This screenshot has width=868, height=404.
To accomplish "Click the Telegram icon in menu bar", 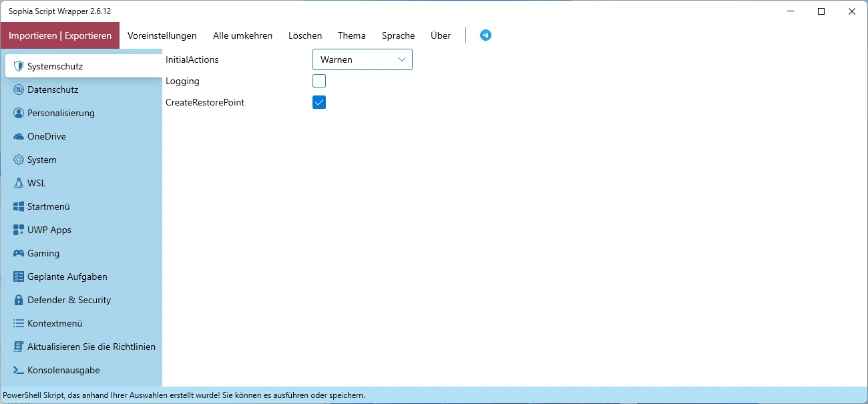I will point(485,35).
